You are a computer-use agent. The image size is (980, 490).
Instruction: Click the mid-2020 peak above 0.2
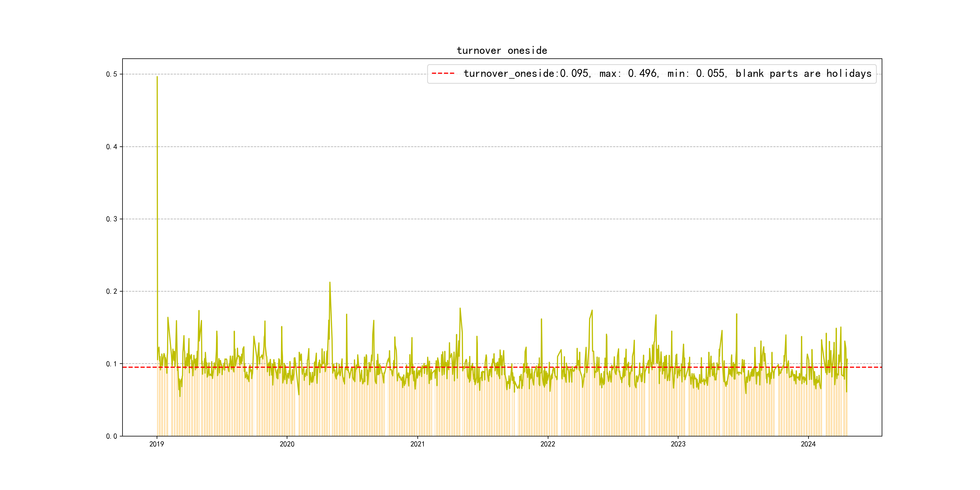click(x=330, y=283)
